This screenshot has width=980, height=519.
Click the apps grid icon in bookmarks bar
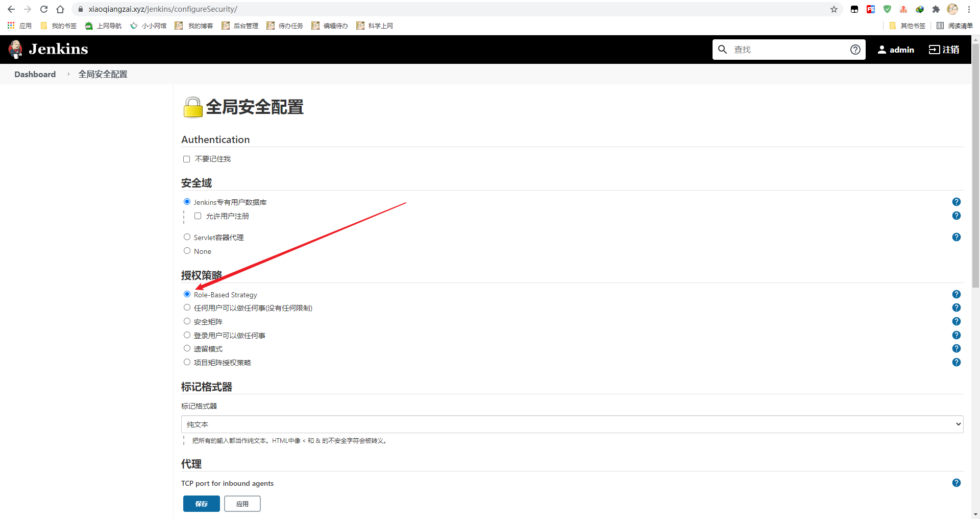11,26
